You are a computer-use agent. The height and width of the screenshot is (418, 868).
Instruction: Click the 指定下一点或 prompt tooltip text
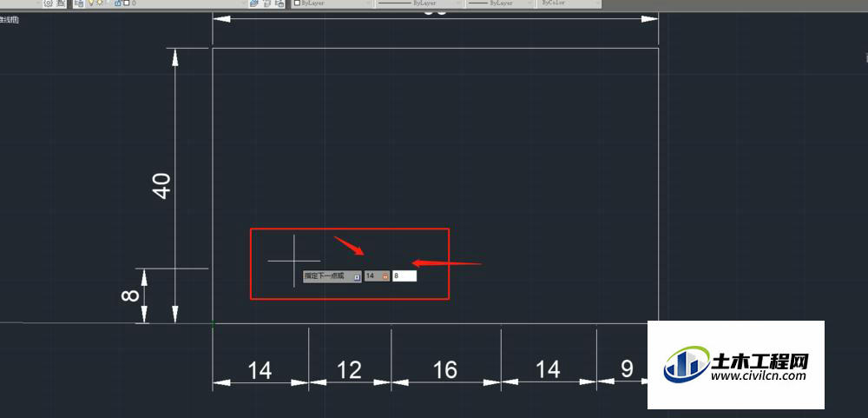tap(325, 275)
